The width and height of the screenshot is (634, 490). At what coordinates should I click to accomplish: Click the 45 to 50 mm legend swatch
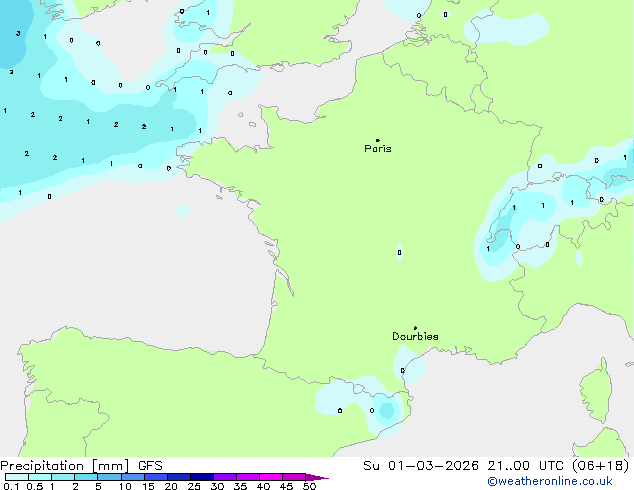click(294, 477)
